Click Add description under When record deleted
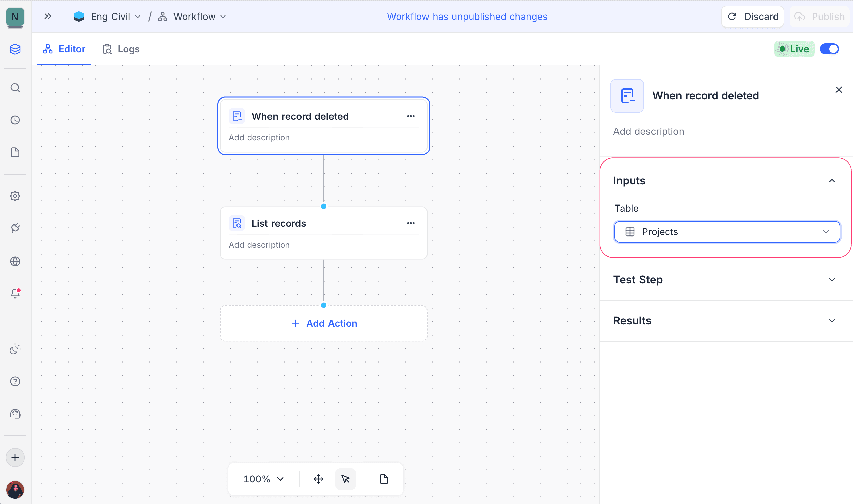The height and width of the screenshot is (504, 853). tap(259, 137)
